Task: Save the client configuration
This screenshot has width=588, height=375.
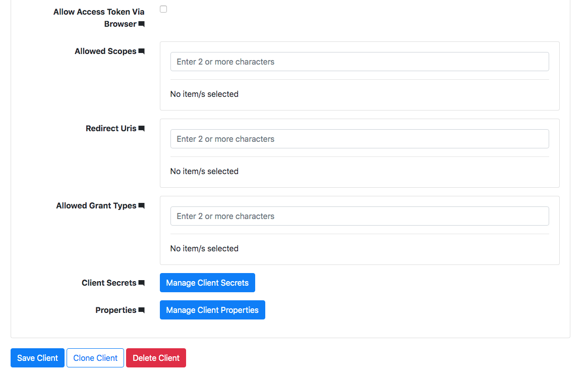Action: [37, 358]
